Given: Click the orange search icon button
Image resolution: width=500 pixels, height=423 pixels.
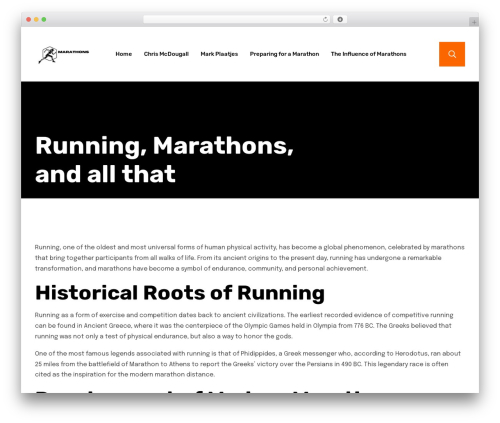Looking at the screenshot, I should click(x=452, y=54).
